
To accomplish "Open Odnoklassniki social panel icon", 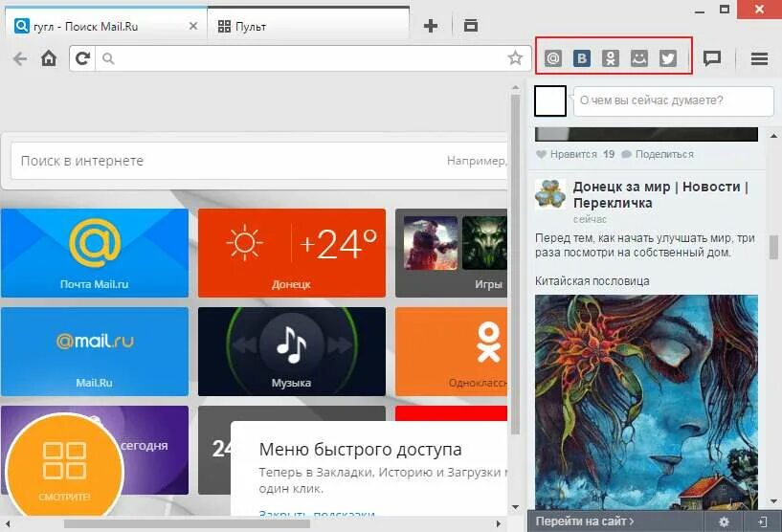I will 611,58.
